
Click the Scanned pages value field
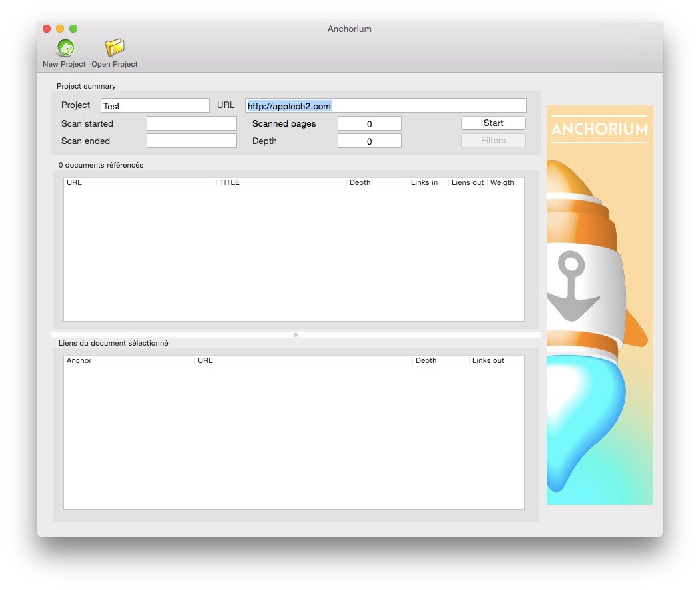click(x=369, y=123)
